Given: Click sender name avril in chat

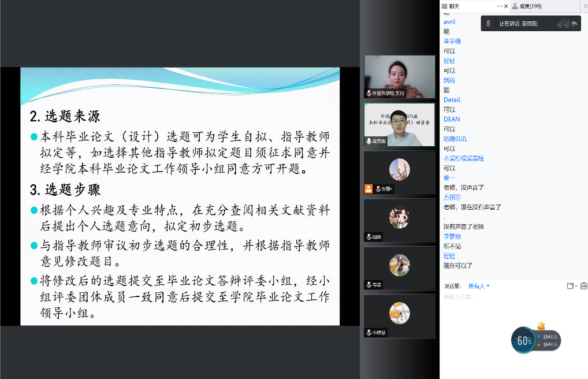Looking at the screenshot, I should (x=449, y=22).
